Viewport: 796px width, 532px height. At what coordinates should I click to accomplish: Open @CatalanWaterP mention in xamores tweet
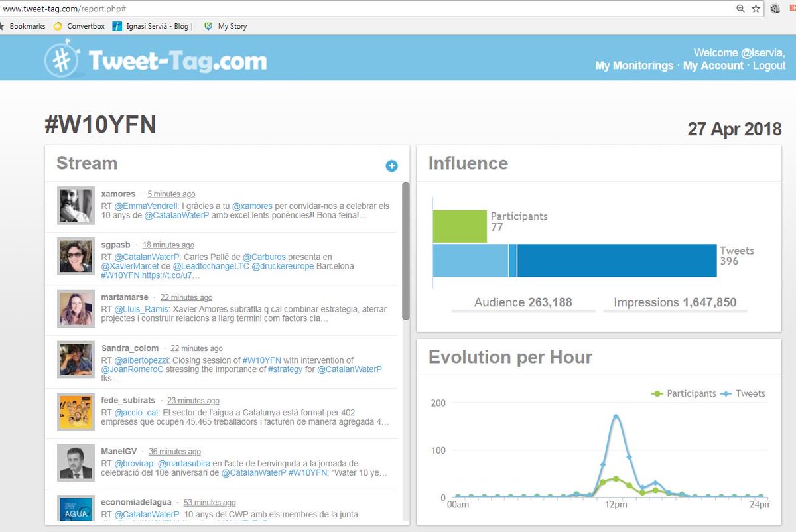[x=176, y=216]
